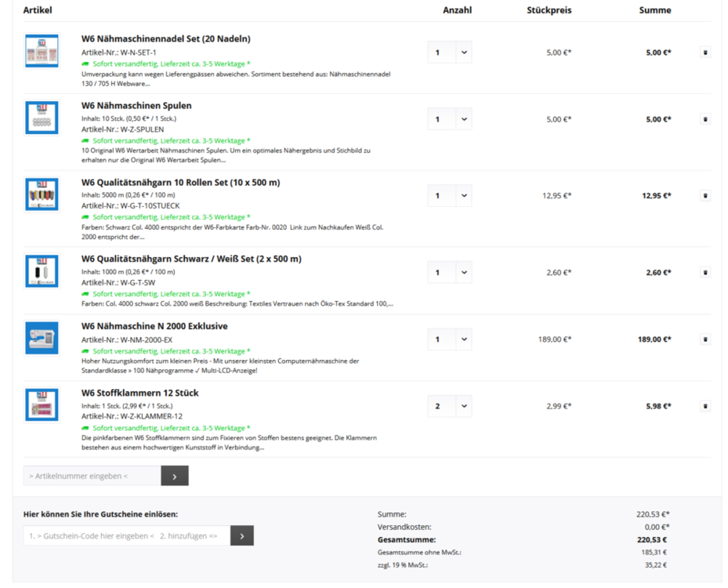Redeem voucher code with arrow button
The width and height of the screenshot is (728, 588).
242,536
